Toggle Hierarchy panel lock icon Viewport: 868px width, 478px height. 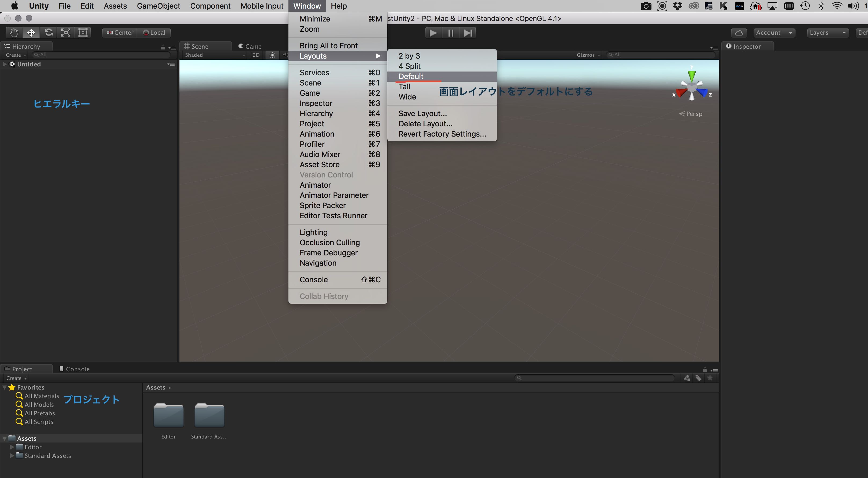coord(163,47)
